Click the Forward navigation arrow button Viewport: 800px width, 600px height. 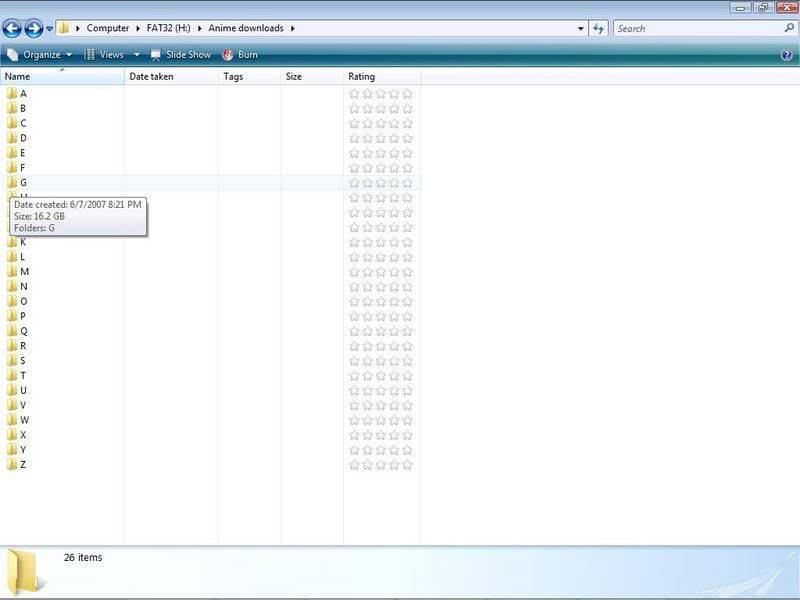click(33, 29)
